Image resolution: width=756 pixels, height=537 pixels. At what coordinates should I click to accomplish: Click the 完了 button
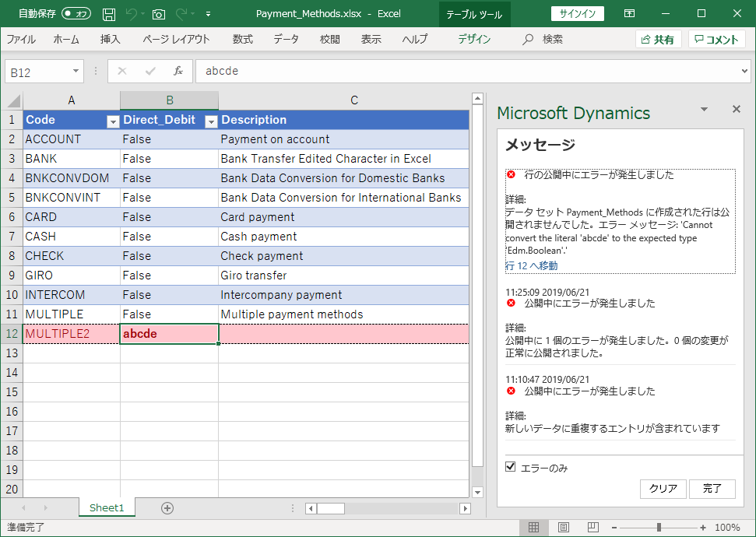tap(712, 489)
